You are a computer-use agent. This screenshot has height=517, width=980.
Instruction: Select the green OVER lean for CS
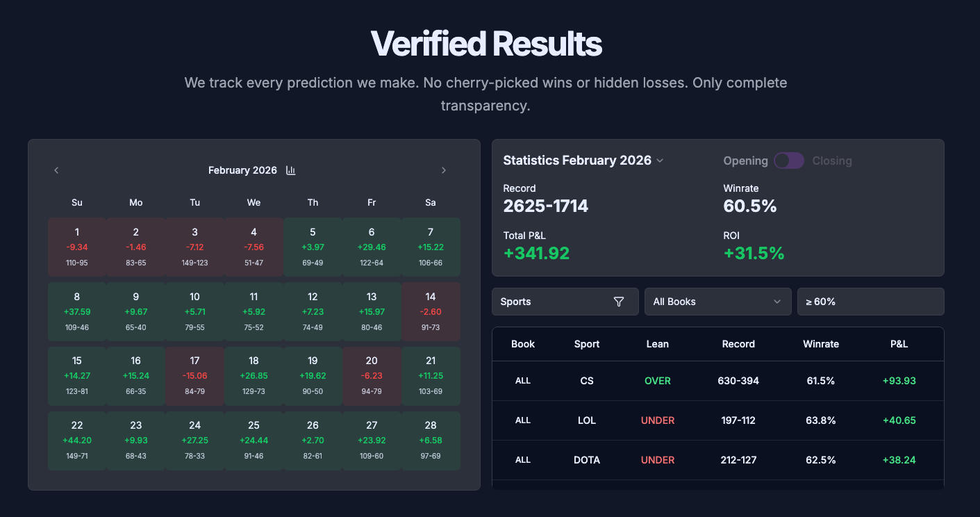point(657,381)
